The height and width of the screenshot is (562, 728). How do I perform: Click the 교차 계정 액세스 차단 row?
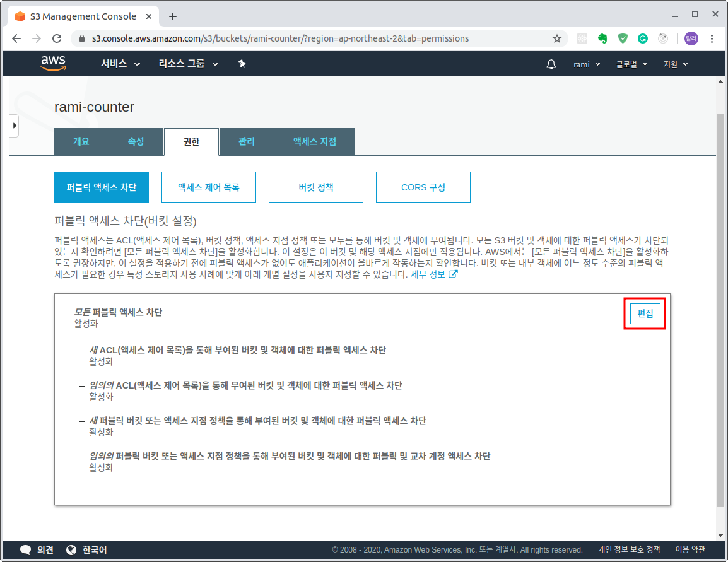click(290, 456)
